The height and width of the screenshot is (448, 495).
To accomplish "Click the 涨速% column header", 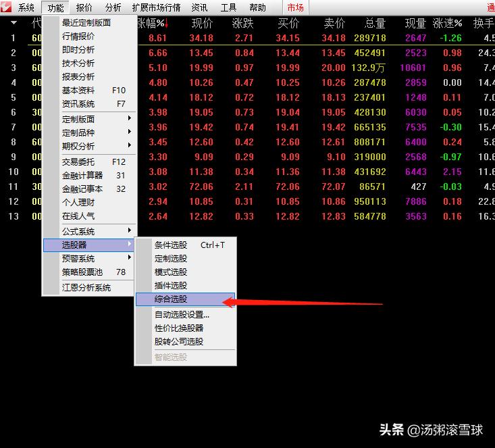I will (447, 23).
